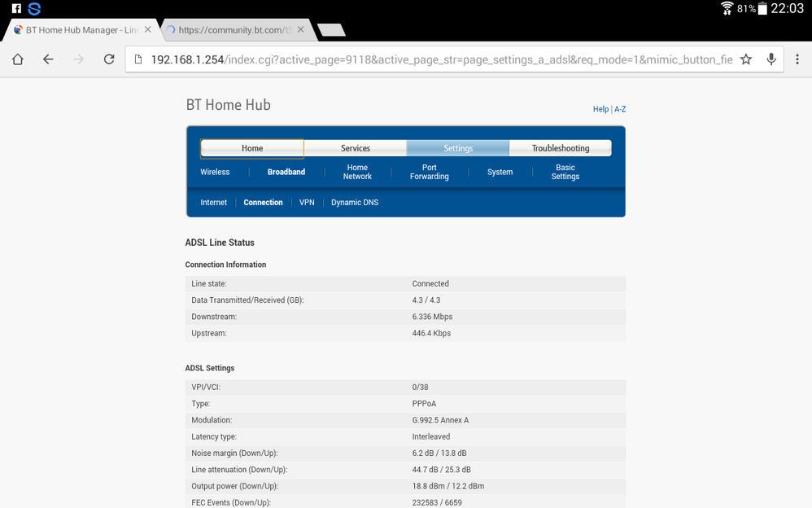
Task: Click the VPI/VCI value 0/38
Action: pyautogui.click(x=420, y=388)
